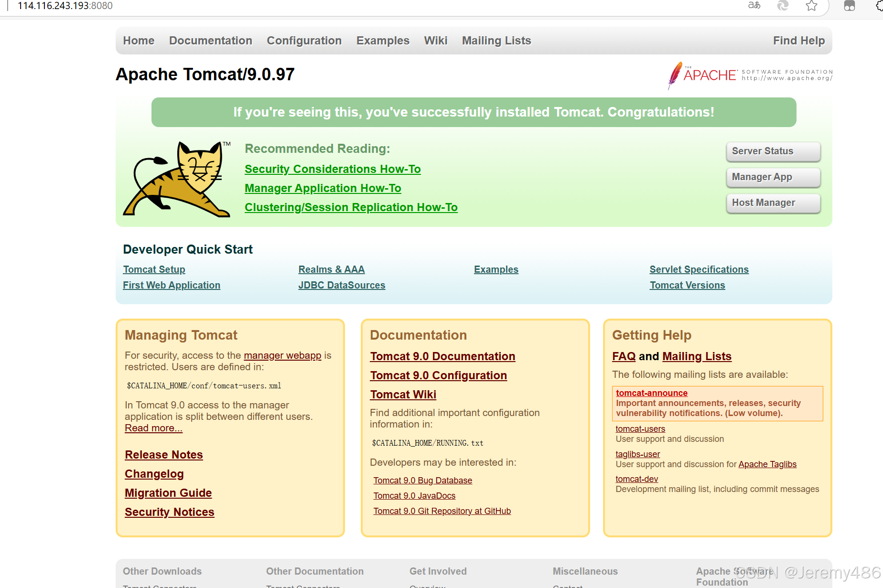Open the Manager App button
The width and height of the screenshot is (883, 588).
(773, 177)
